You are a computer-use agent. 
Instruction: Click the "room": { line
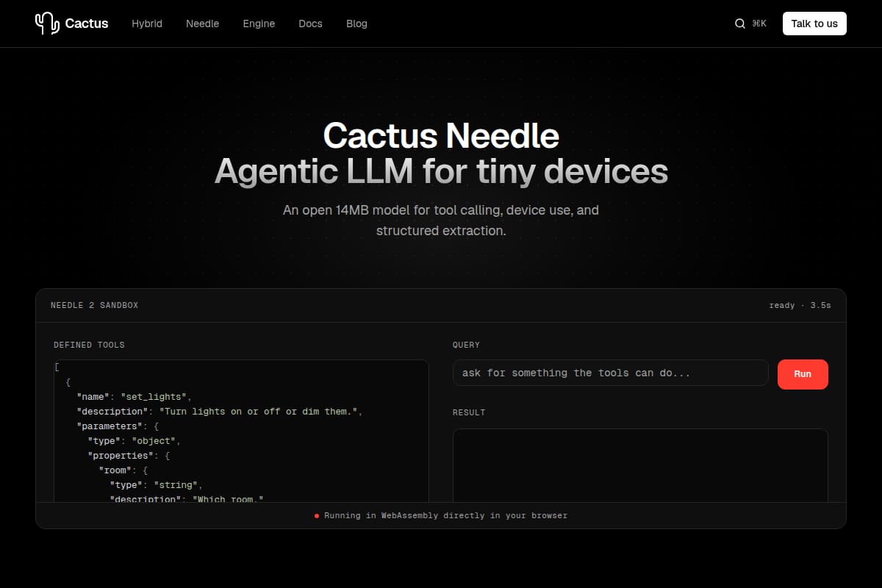click(123, 470)
